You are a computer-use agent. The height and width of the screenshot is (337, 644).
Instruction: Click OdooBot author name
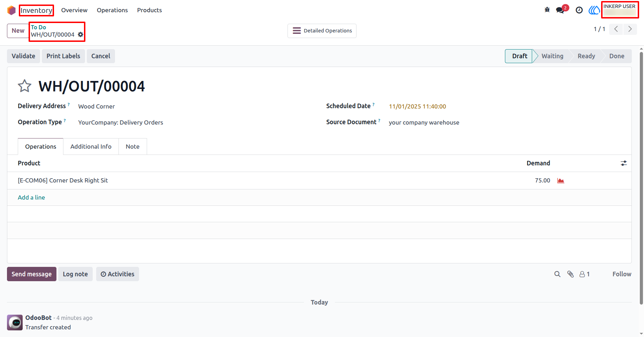pos(38,318)
